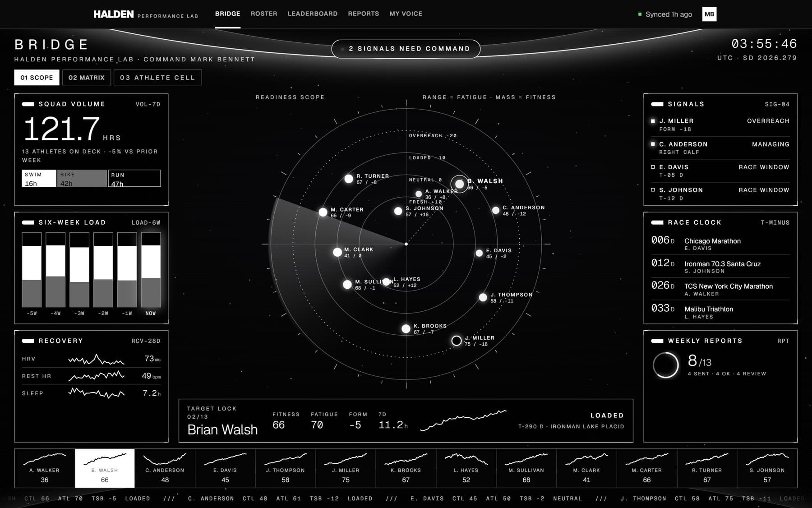812x508 pixels.
Task: Toggle the BIKE 42h volume segment
Action: click(82, 178)
